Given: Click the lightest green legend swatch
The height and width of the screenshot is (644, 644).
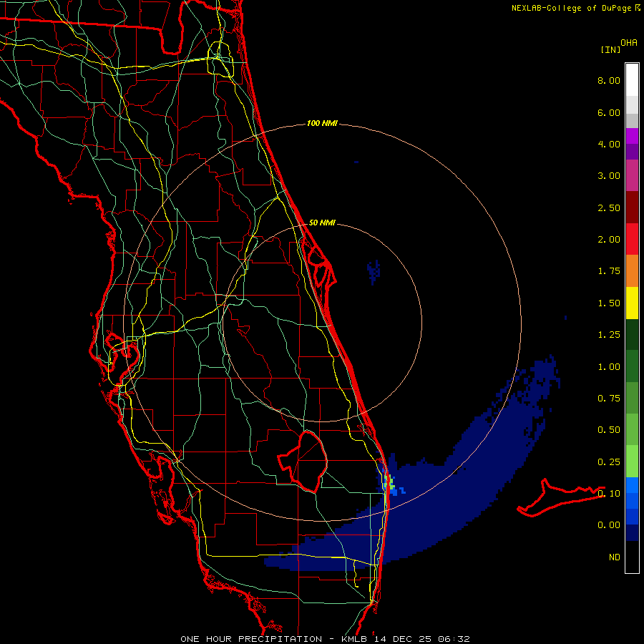Looking at the screenshot, I should click(632, 462).
